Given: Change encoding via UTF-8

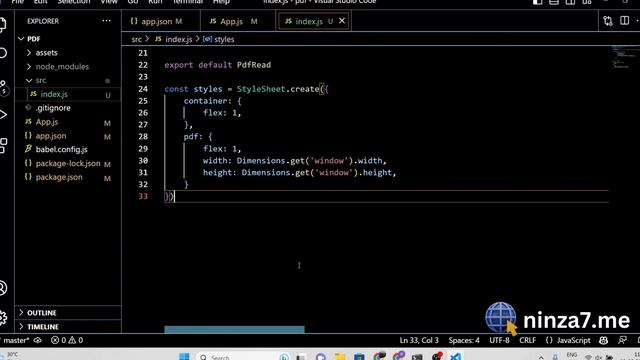Looking at the screenshot, I should [x=499, y=340].
